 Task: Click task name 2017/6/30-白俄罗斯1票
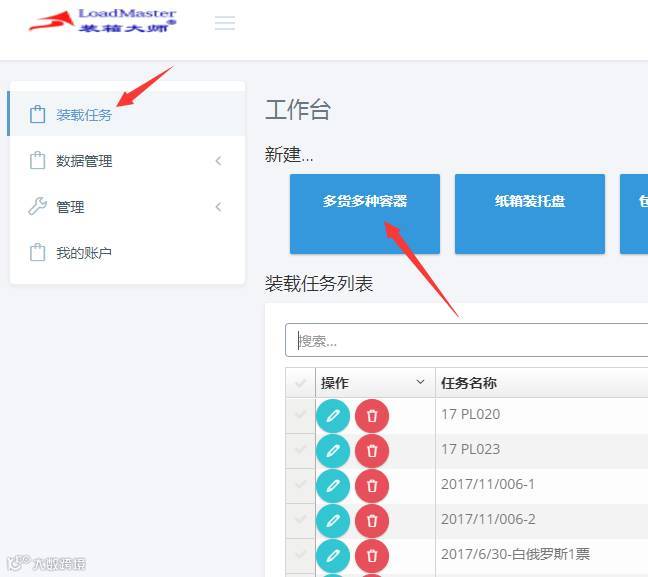pos(516,554)
